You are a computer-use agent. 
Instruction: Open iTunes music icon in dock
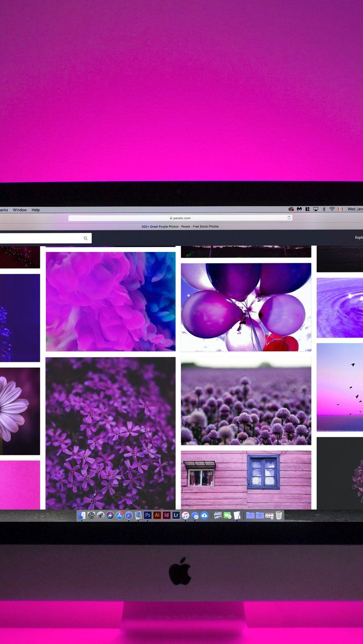(x=186, y=515)
